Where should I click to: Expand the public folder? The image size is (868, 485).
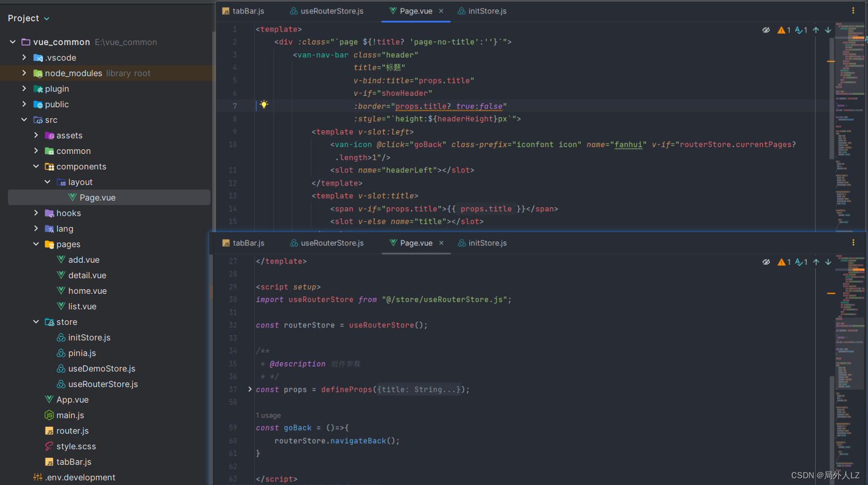coord(24,104)
